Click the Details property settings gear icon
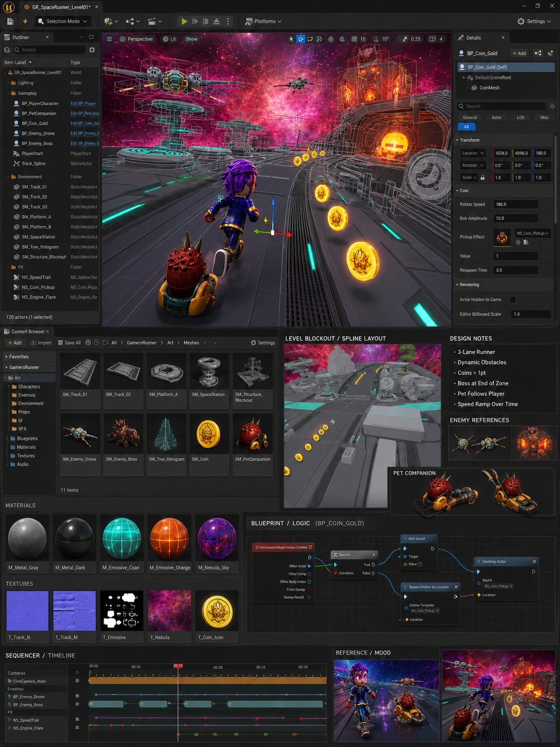Viewport: 560px width, 747px height. pos(552,106)
